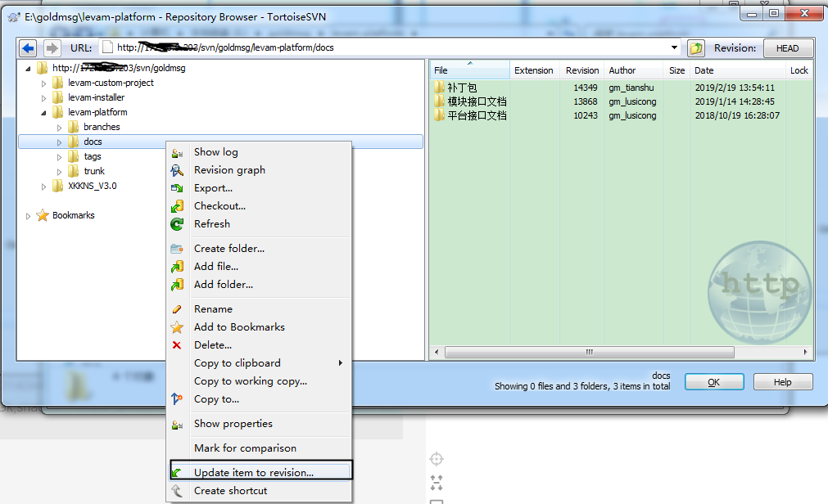
Task: Click the Show log icon in context menu
Action: click(x=177, y=153)
